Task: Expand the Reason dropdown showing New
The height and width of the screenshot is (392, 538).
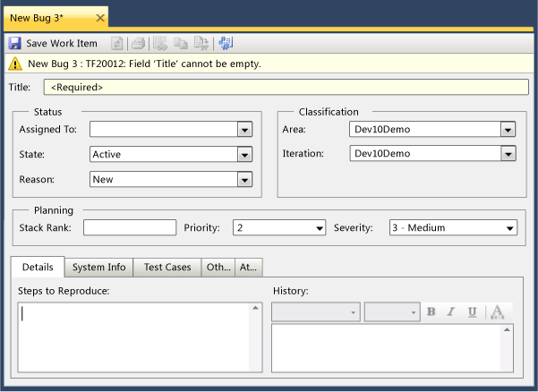Action: pyautogui.click(x=244, y=180)
